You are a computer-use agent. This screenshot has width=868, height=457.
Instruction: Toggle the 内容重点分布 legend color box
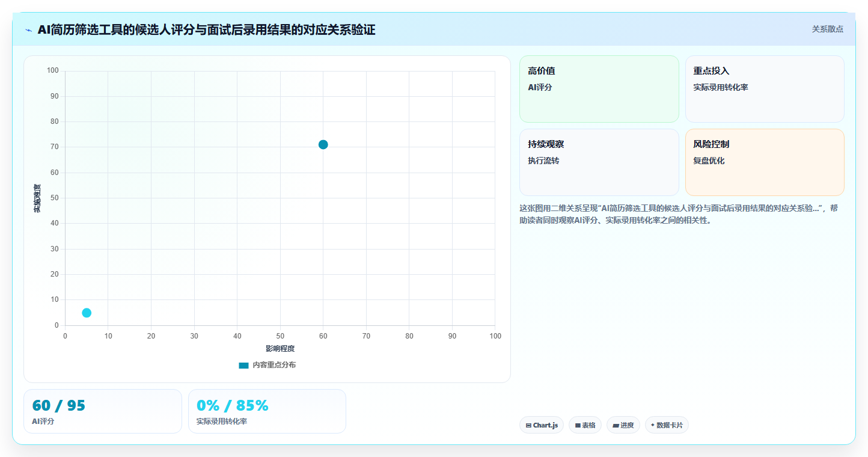point(243,365)
